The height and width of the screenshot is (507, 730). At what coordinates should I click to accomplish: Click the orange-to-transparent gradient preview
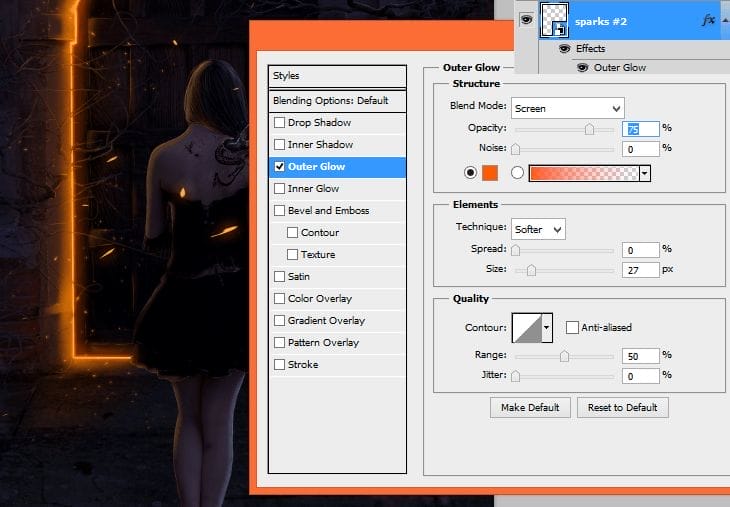coord(584,173)
